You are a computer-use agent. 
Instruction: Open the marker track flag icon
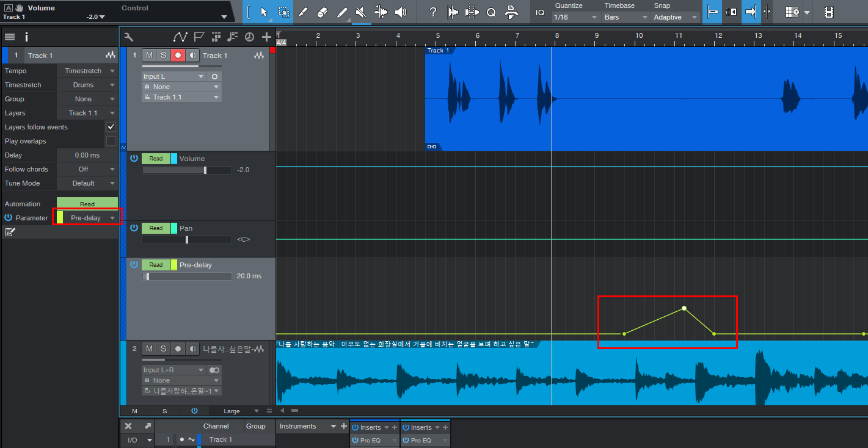199,37
